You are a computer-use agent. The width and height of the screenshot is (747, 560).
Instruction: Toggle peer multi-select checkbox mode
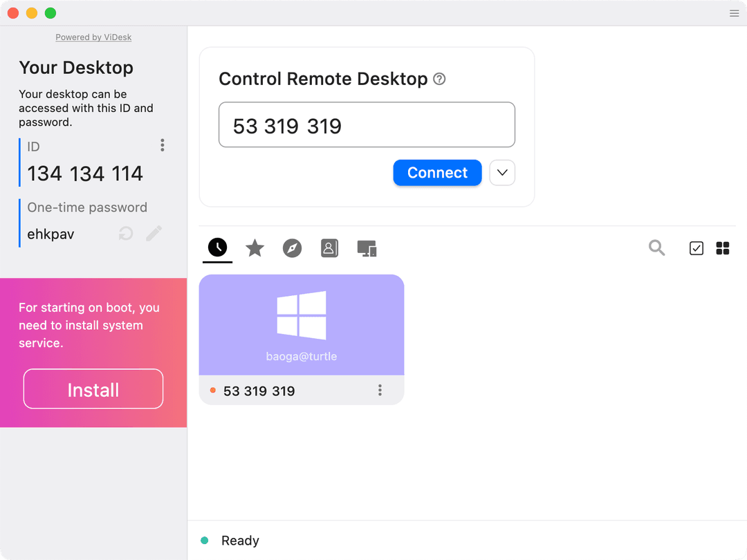696,248
